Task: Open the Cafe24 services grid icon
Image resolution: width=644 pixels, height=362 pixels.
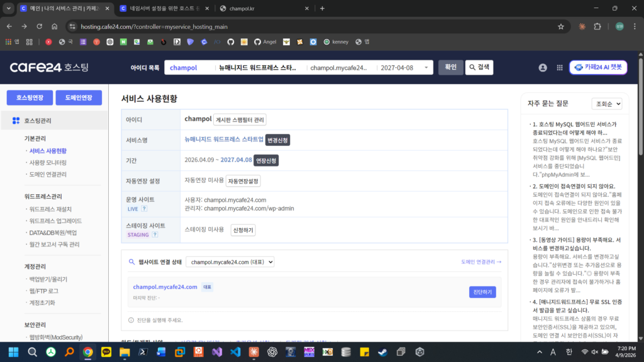Action: coord(559,68)
